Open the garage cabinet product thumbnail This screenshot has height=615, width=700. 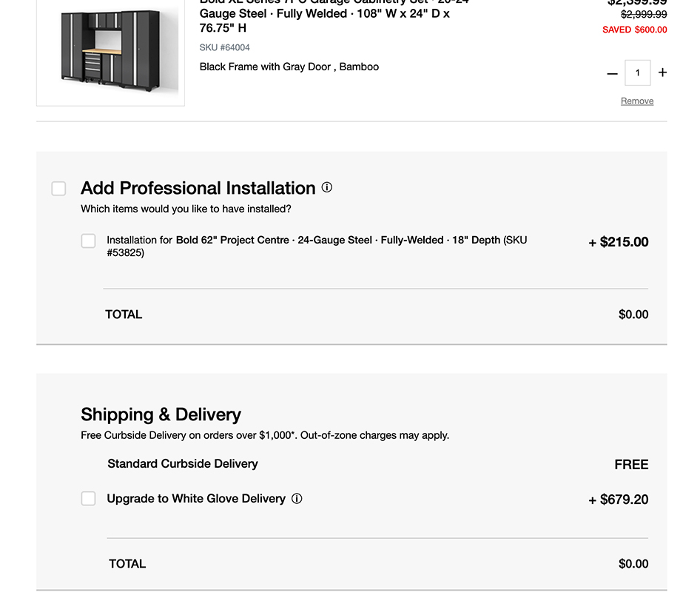pyautogui.click(x=110, y=51)
